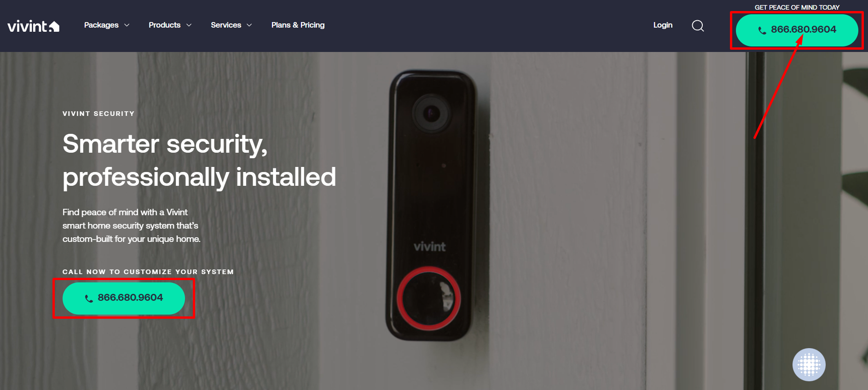The height and width of the screenshot is (390, 868).
Task: Click the phone handset icon below the Call Now text
Action: (89, 298)
